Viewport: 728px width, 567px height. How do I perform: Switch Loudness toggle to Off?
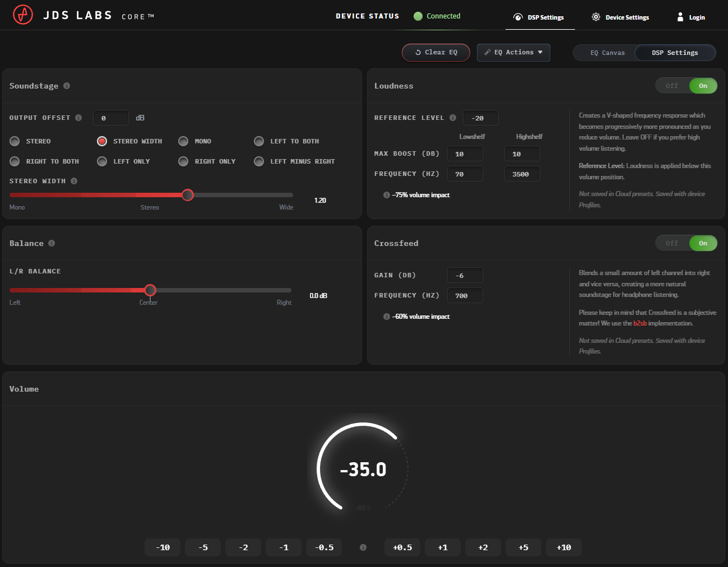pos(671,86)
